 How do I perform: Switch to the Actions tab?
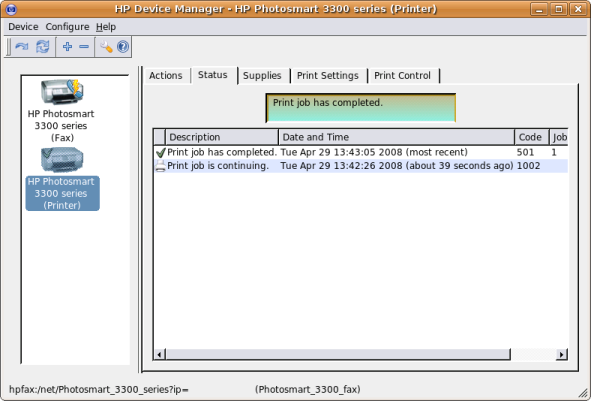tap(166, 75)
